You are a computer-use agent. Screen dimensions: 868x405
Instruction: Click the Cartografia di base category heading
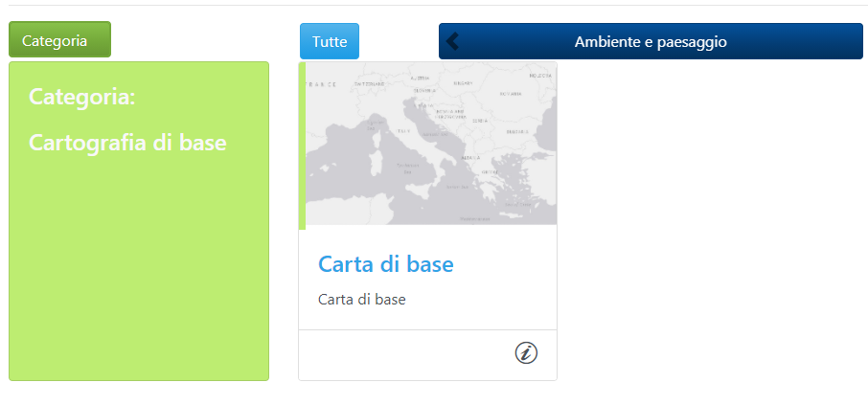click(x=127, y=143)
